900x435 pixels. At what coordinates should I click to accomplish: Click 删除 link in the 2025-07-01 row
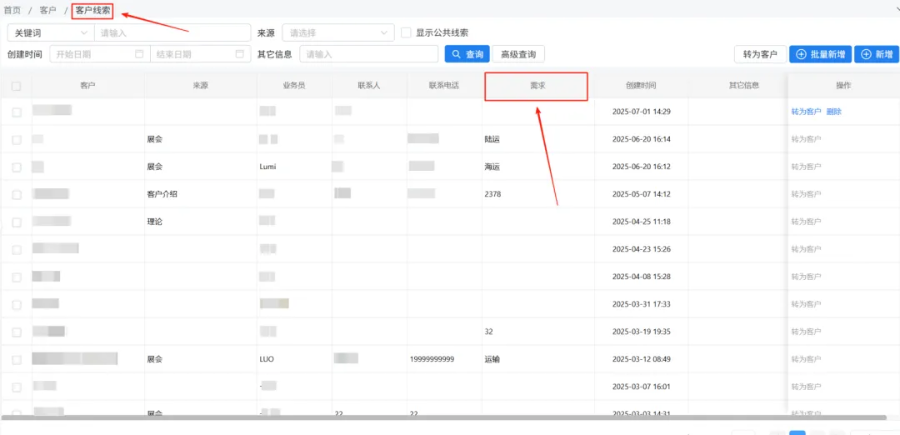833,112
